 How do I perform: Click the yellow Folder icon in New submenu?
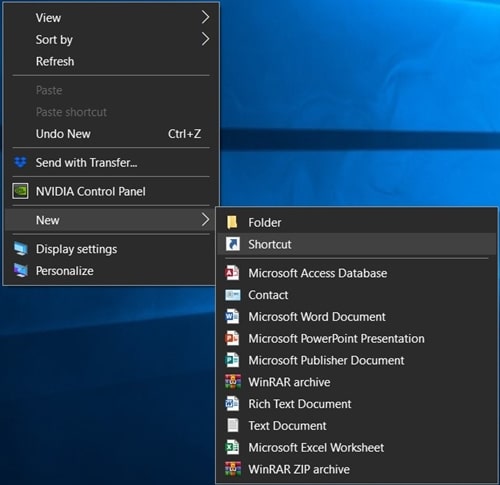[x=232, y=222]
